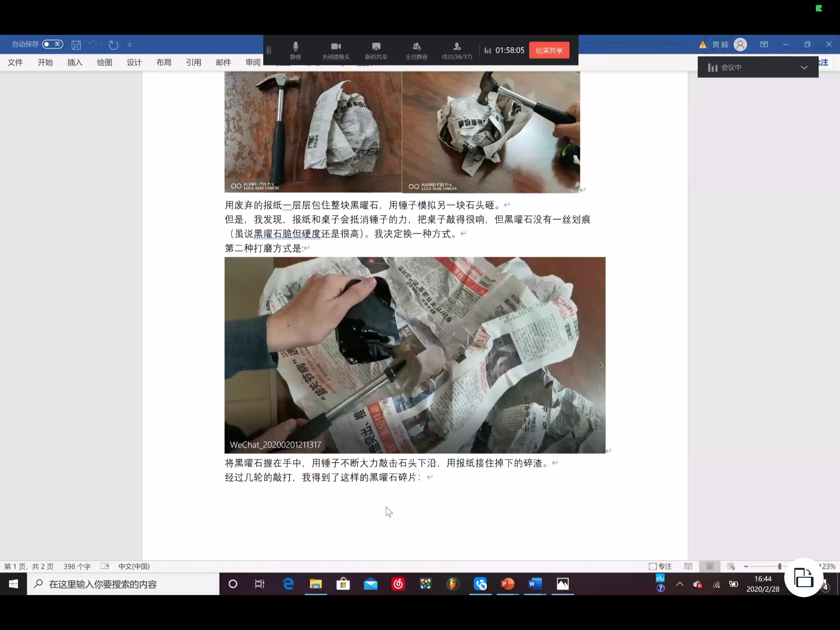Open clock showing 16:44 2020/2/28
The height and width of the screenshot is (630, 840).
763,584
